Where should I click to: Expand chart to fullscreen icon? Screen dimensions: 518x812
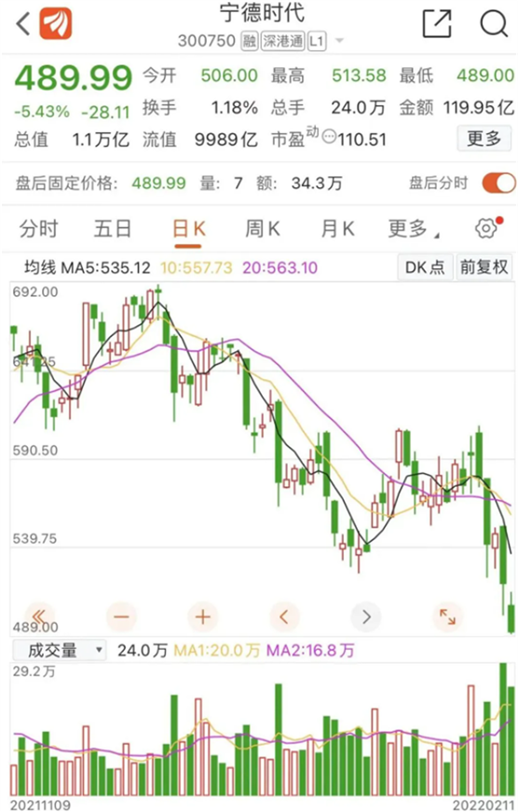pos(447,616)
